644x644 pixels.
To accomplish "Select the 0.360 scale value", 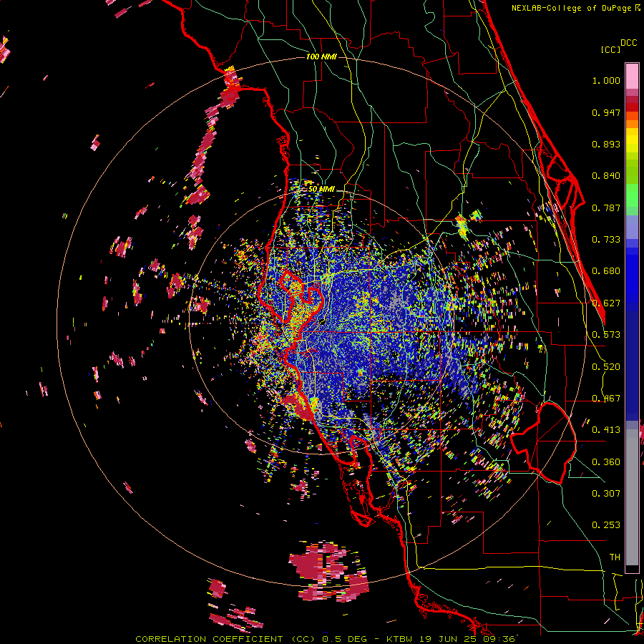I will pyautogui.click(x=606, y=462).
